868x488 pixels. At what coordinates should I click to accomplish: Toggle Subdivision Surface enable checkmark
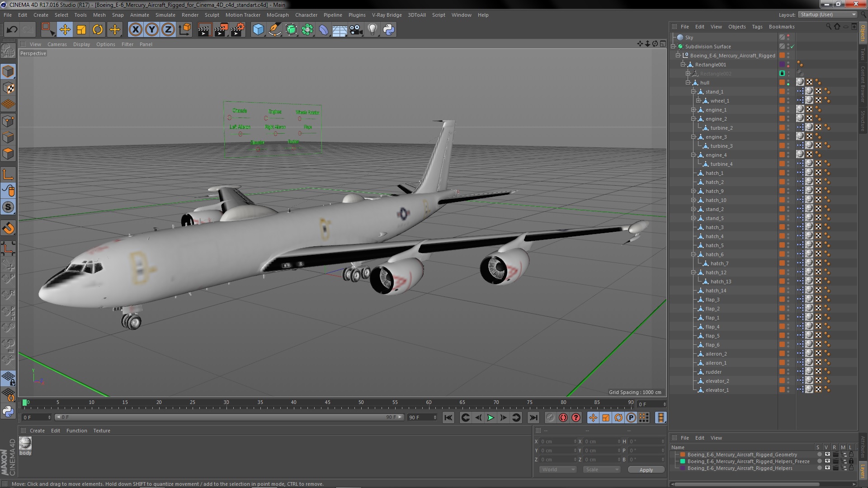pos(793,47)
